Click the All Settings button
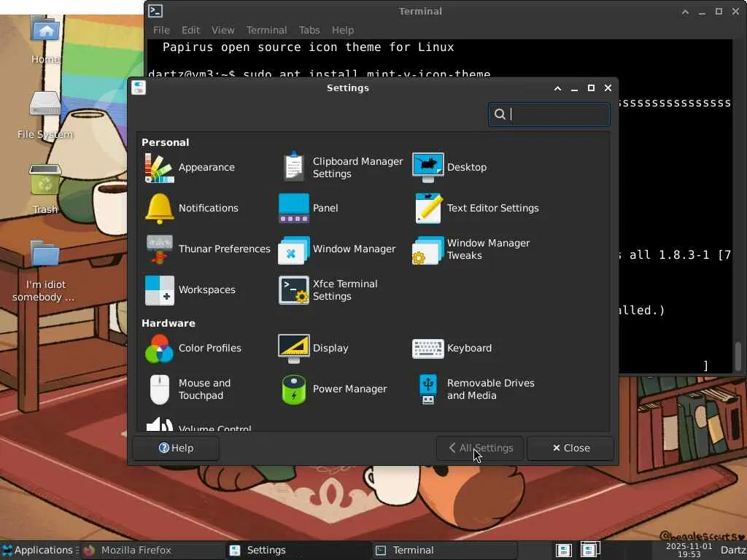The height and width of the screenshot is (560, 747). 480,448
